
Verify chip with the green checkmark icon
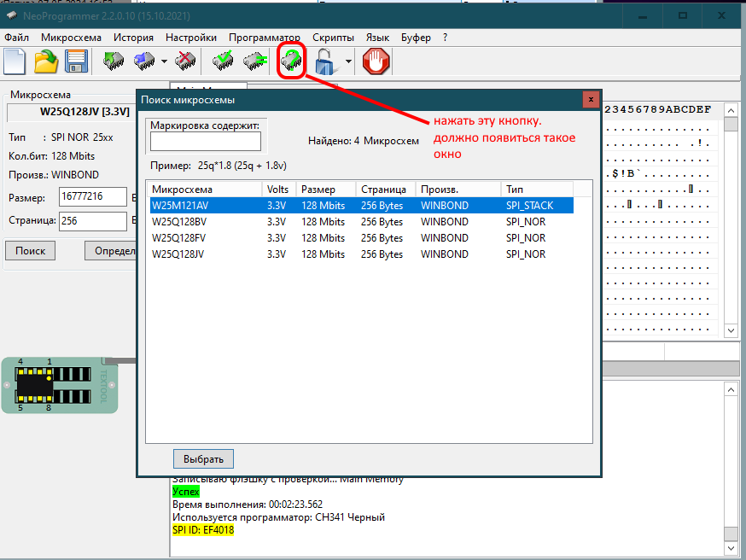coord(223,61)
